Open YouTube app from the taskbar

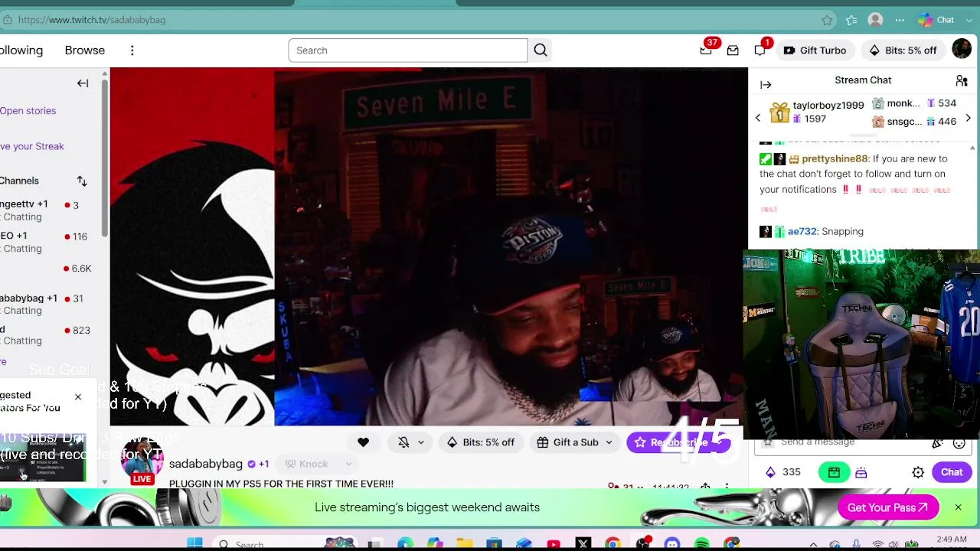554,544
